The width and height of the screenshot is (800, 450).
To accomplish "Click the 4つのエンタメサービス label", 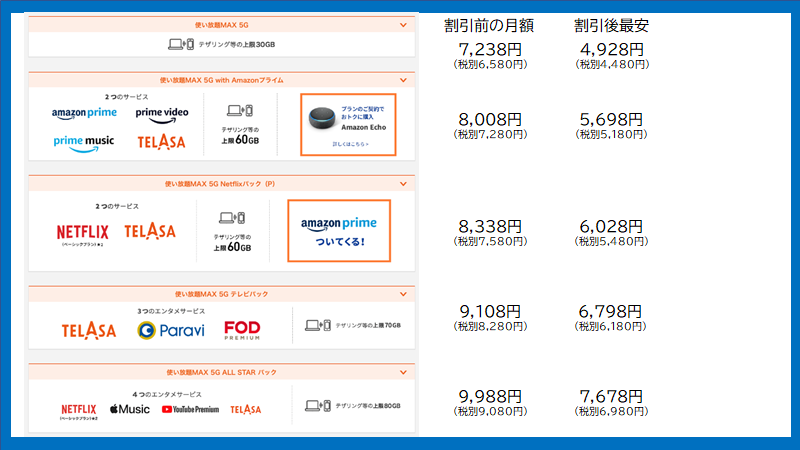I will click(167, 394).
